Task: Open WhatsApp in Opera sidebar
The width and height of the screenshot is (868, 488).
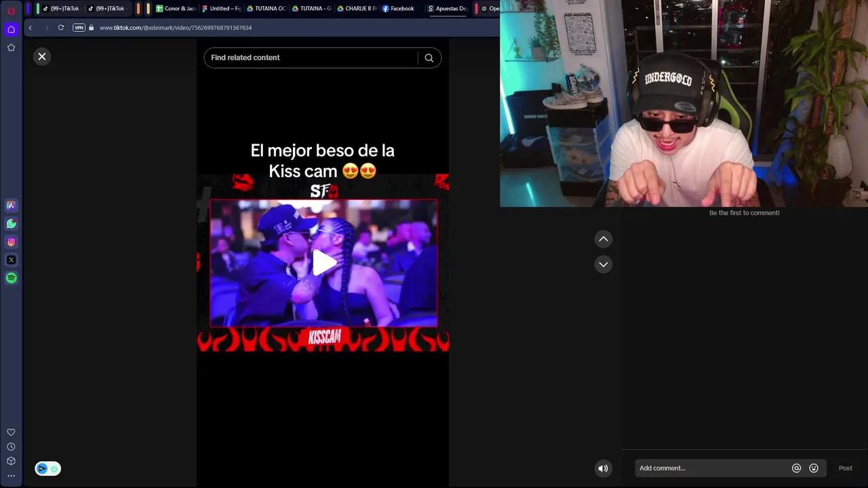Action: tap(11, 224)
